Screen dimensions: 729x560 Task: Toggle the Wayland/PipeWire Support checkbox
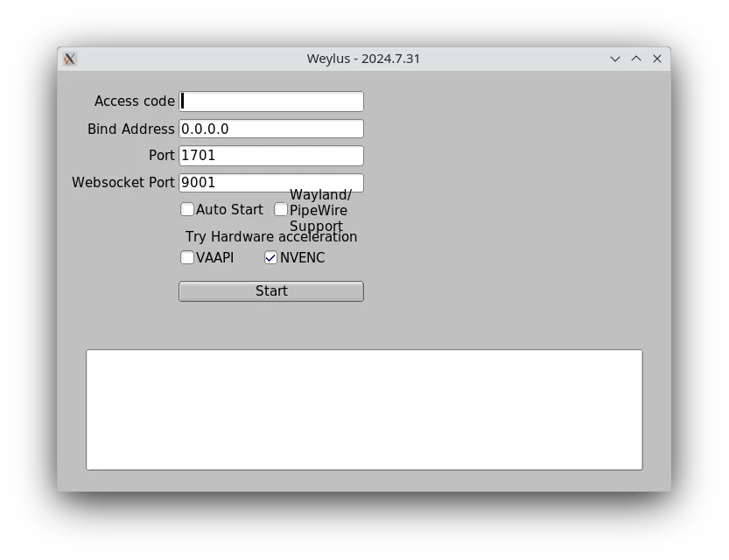281,210
